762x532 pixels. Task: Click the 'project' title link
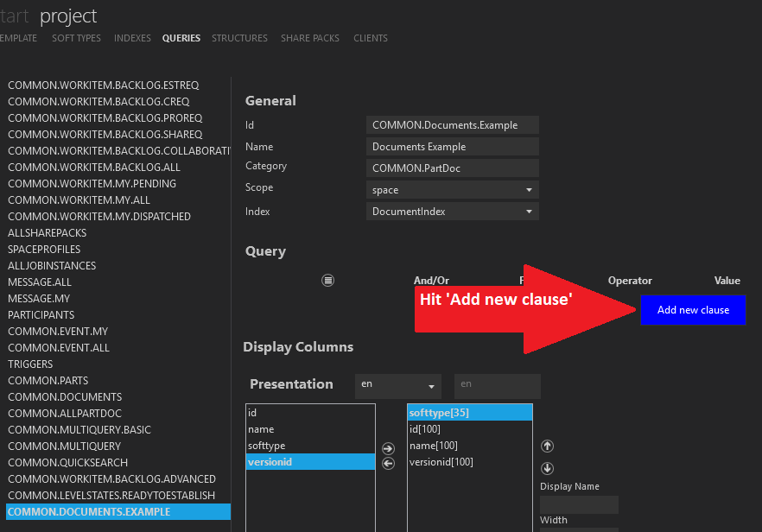(x=69, y=16)
